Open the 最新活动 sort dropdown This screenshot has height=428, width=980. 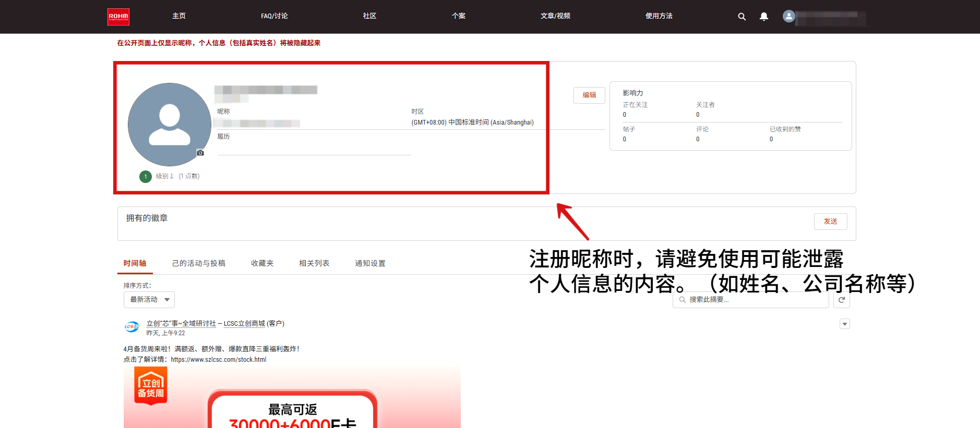[x=149, y=300]
